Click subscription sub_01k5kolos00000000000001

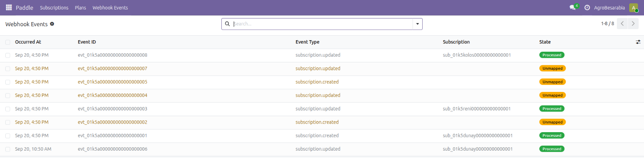point(477,55)
